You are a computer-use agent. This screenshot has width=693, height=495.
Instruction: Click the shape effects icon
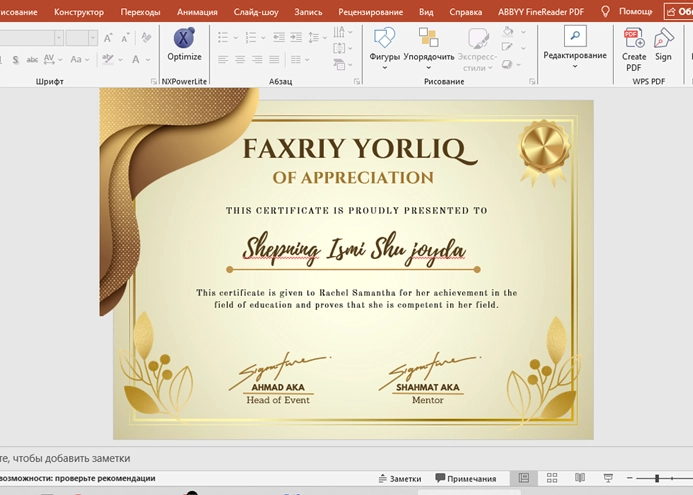pyautogui.click(x=507, y=65)
